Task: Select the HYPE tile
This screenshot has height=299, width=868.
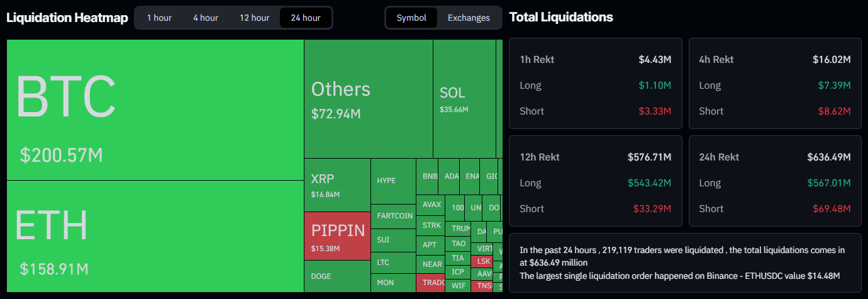Action: coord(393,181)
